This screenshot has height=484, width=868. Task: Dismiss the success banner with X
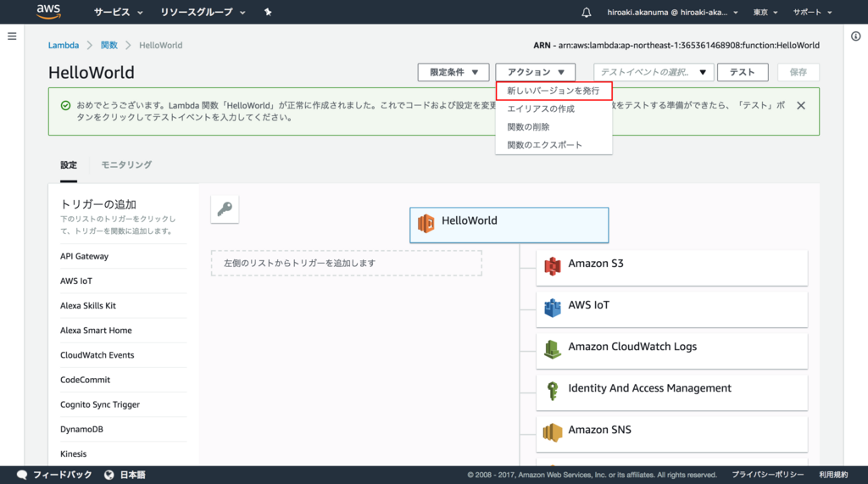(801, 105)
